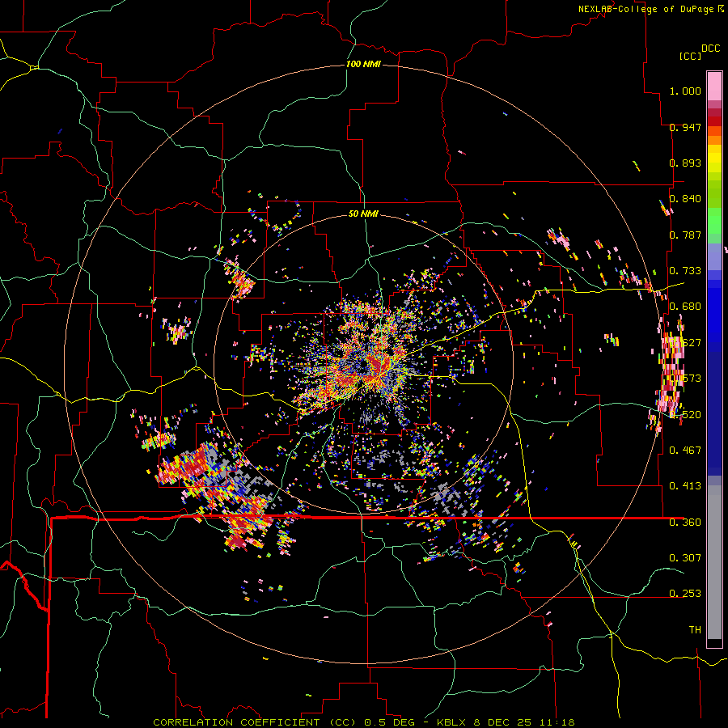The width and height of the screenshot is (728, 728).
Task: Click the 0.893 legend value
Action: click(685, 163)
